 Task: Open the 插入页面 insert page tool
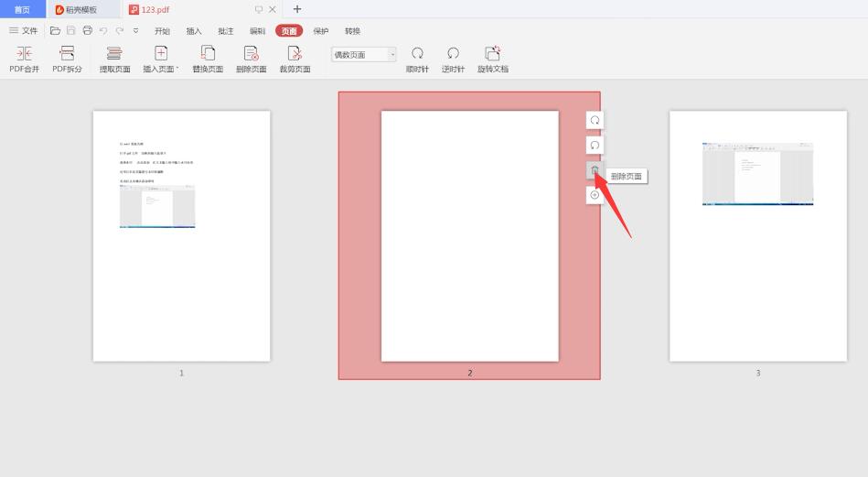[161, 60]
